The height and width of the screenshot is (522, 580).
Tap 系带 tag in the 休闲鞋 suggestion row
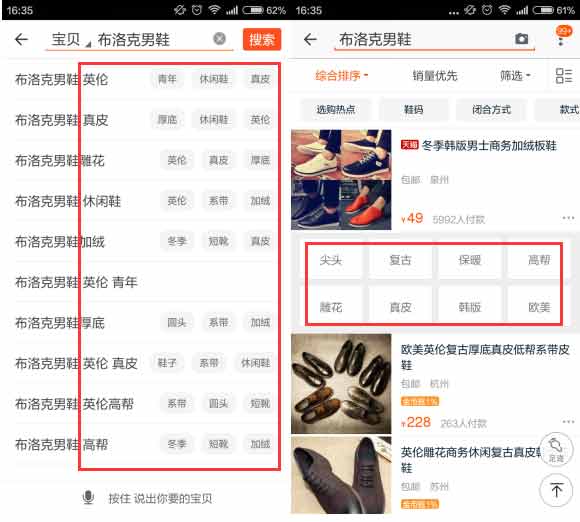219,201
